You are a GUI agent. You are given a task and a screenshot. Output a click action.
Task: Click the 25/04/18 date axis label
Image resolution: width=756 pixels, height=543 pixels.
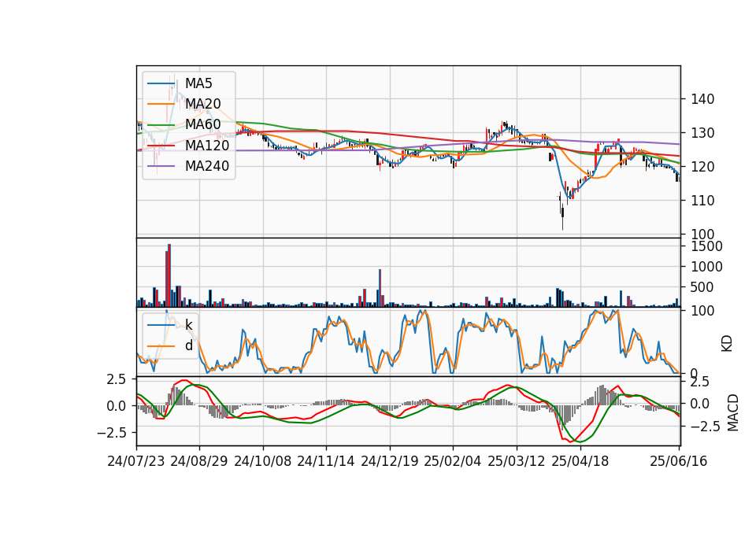[x=580, y=461]
